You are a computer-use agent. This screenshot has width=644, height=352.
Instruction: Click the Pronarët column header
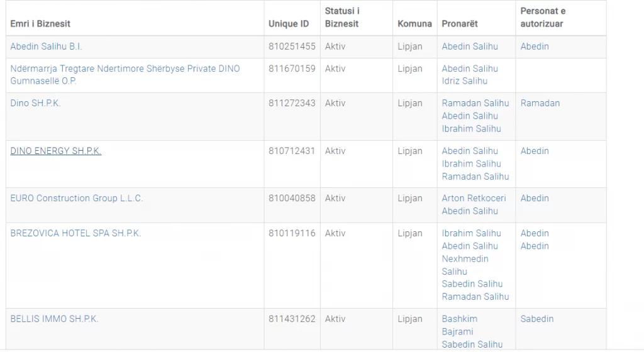point(460,24)
